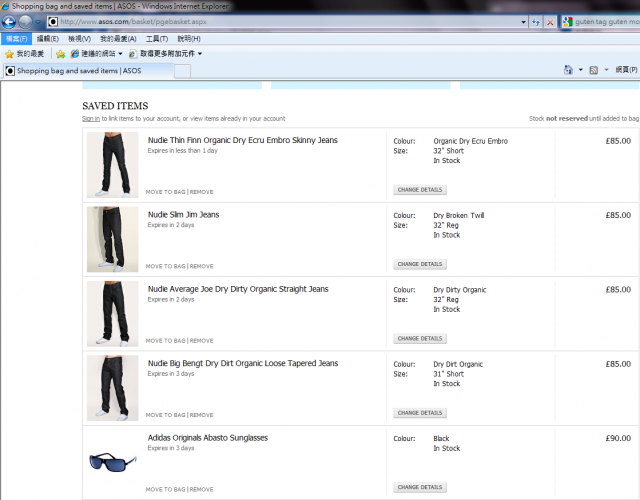Image resolution: width=640 pixels, height=500 pixels.
Task: Move Nudie Slim Jim Jeans to bag
Action: coord(165,266)
